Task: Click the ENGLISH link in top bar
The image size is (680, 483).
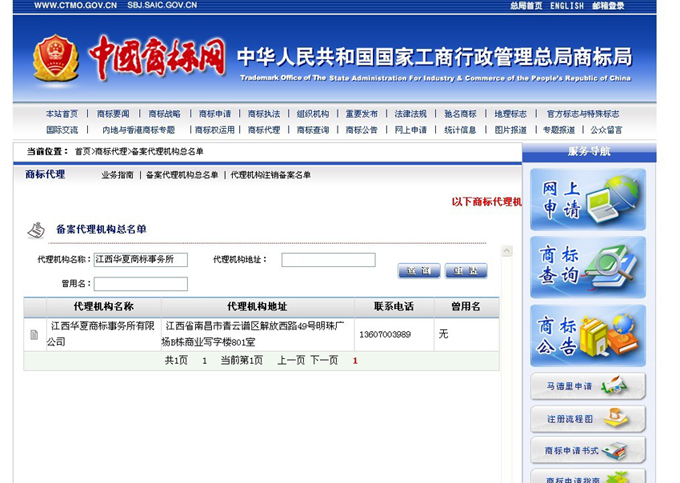Action: click(567, 6)
